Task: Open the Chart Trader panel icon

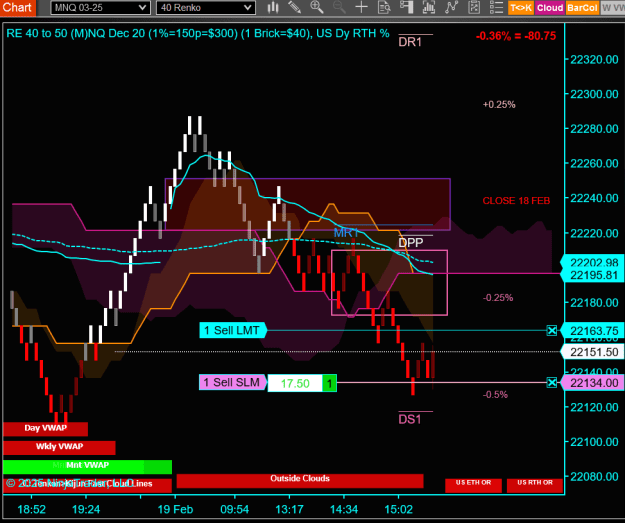Action: point(406,7)
